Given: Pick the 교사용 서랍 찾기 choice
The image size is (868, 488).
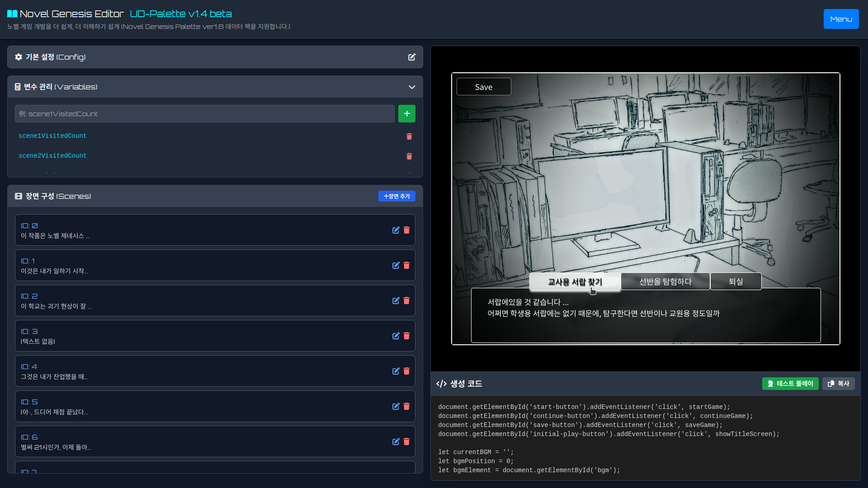Looking at the screenshot, I should point(575,282).
